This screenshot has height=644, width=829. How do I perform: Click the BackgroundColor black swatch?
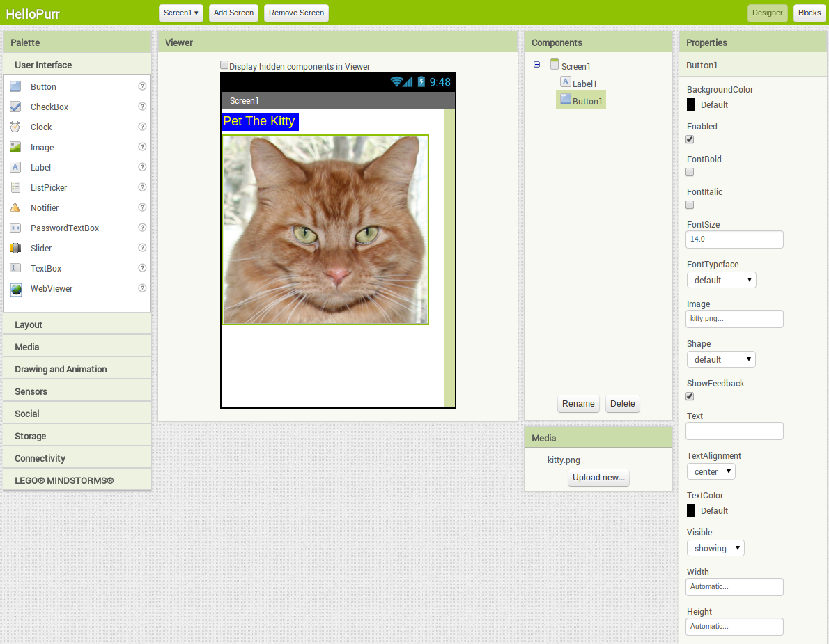(x=691, y=104)
